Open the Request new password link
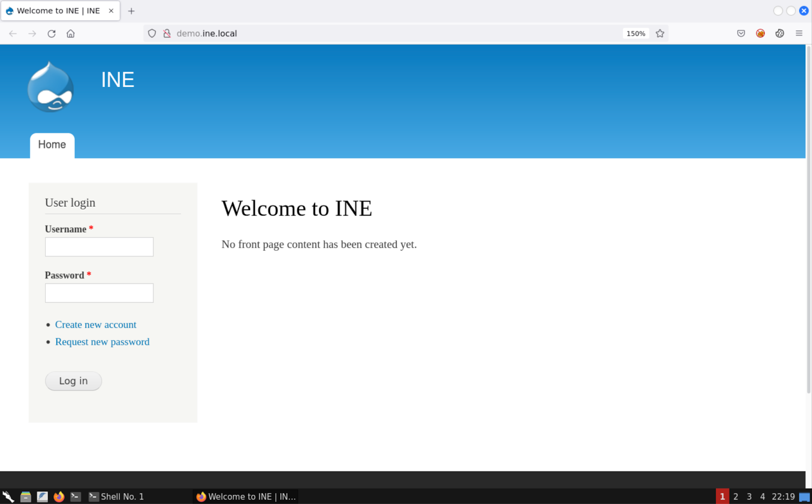 [102, 342]
